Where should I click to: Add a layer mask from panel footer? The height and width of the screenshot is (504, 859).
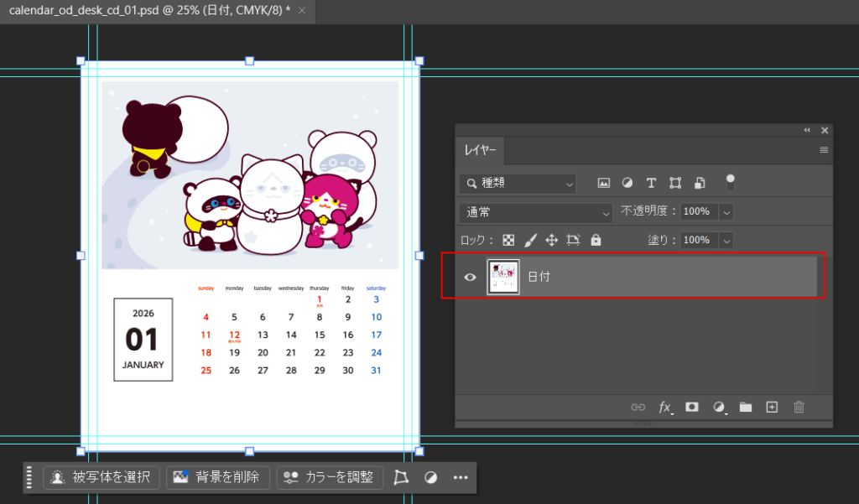point(692,407)
